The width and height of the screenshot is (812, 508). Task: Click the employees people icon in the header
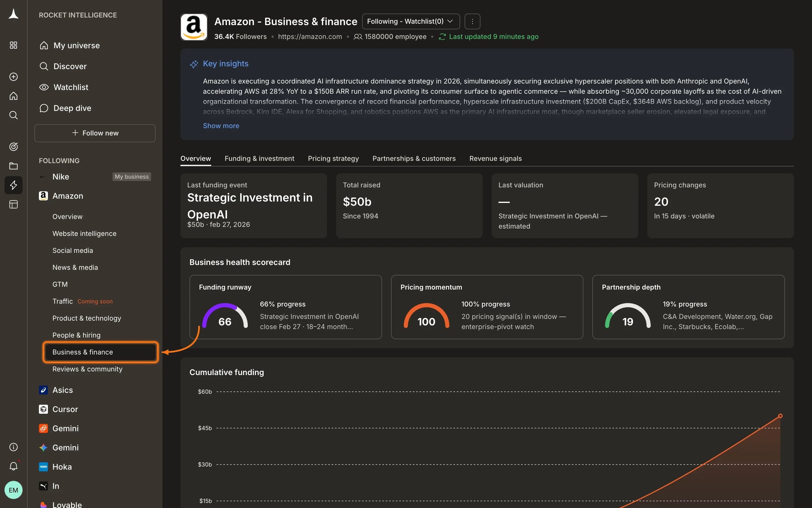(358, 37)
